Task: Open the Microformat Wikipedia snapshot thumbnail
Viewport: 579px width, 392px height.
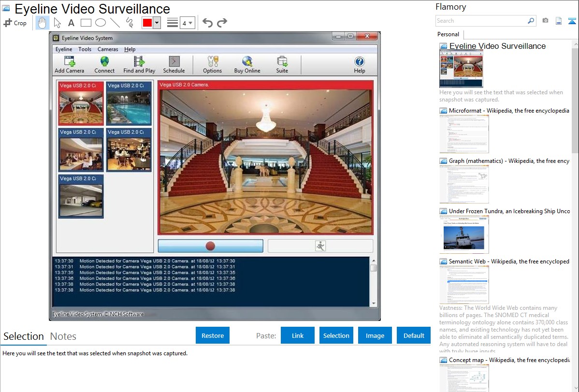Action: coord(464,134)
